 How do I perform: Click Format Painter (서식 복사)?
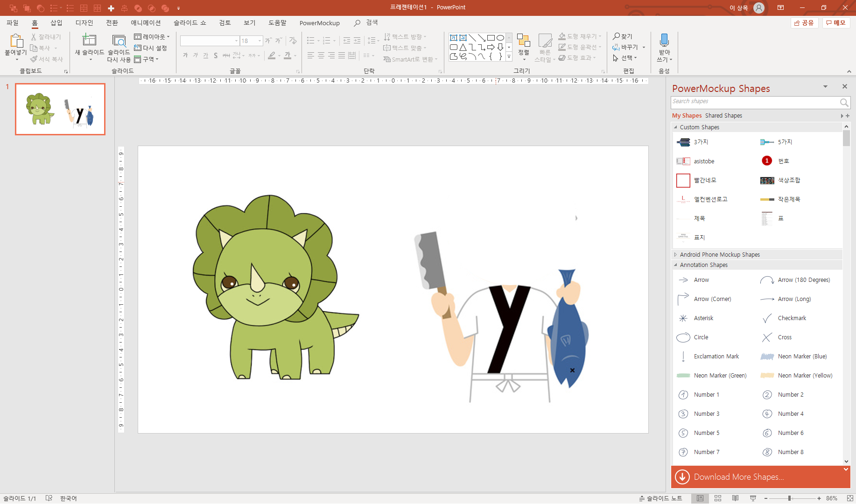click(46, 59)
